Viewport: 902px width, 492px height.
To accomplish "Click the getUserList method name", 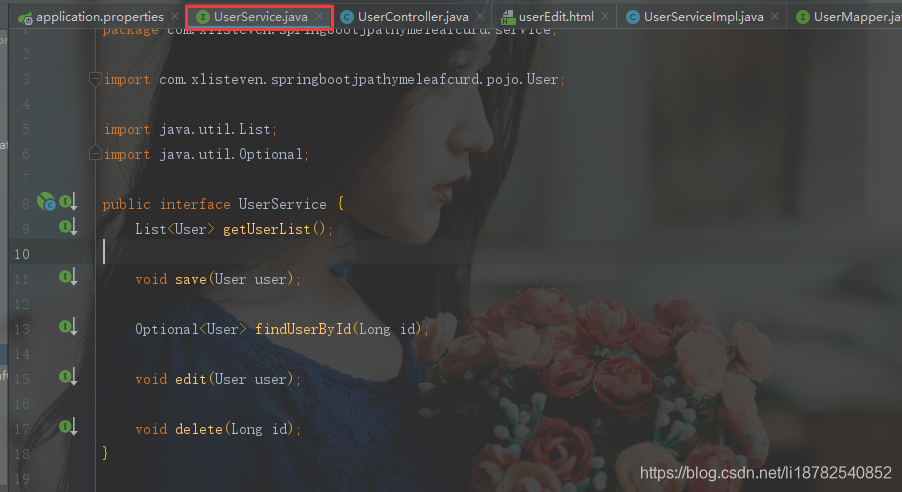I will (266, 229).
